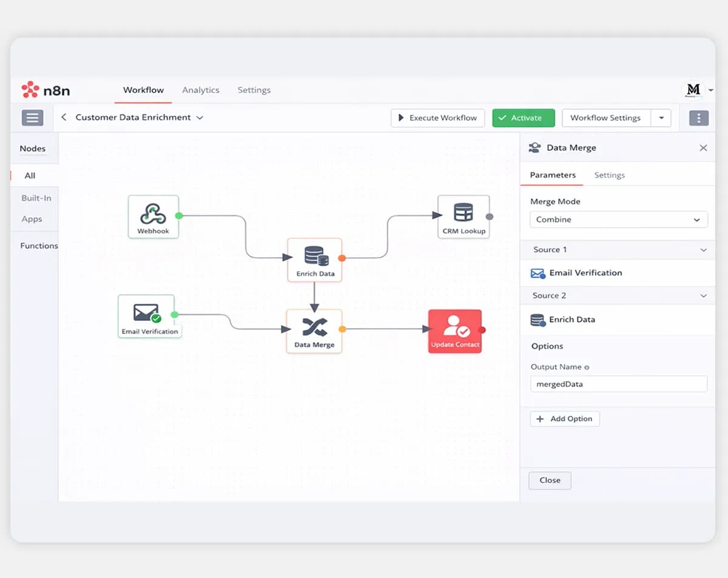Image resolution: width=728 pixels, height=578 pixels.
Task: Select the CRM Lookup table node
Action: pos(463,217)
